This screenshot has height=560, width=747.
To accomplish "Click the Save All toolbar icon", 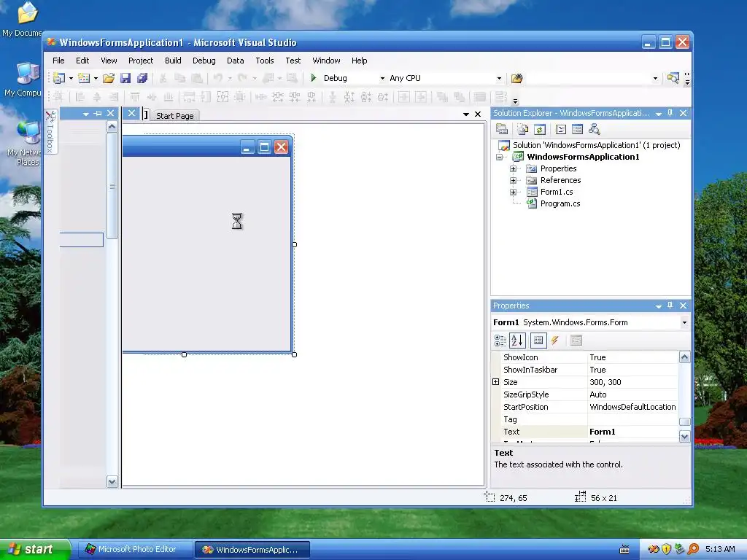I will (142, 78).
